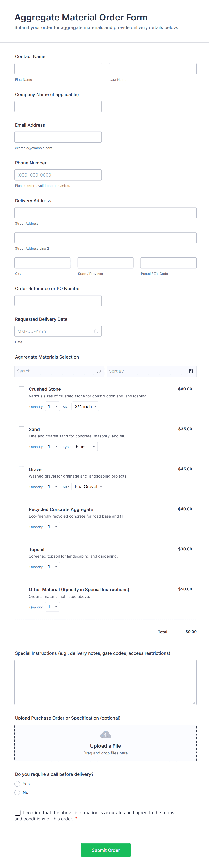Image resolution: width=209 pixels, height=868 pixels.
Task: Click the materials Search box
Action: (56, 371)
